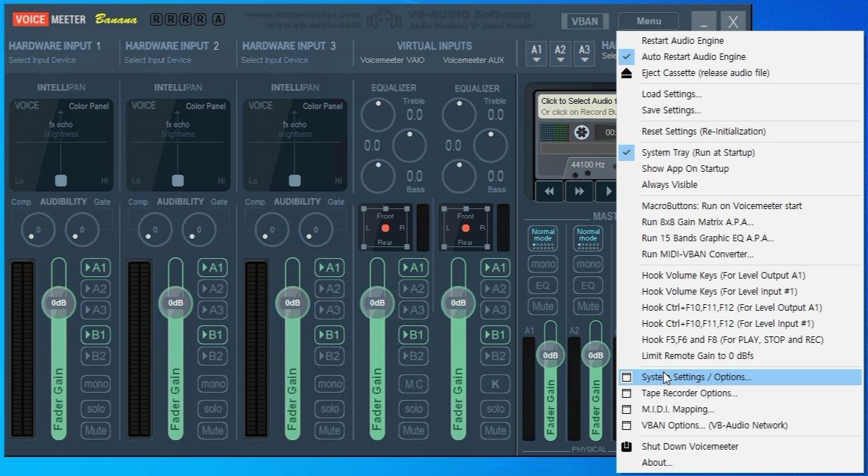This screenshot has width=868, height=476.
Task: Toggle A2 routing on Hardware Input 1
Action: (96, 289)
